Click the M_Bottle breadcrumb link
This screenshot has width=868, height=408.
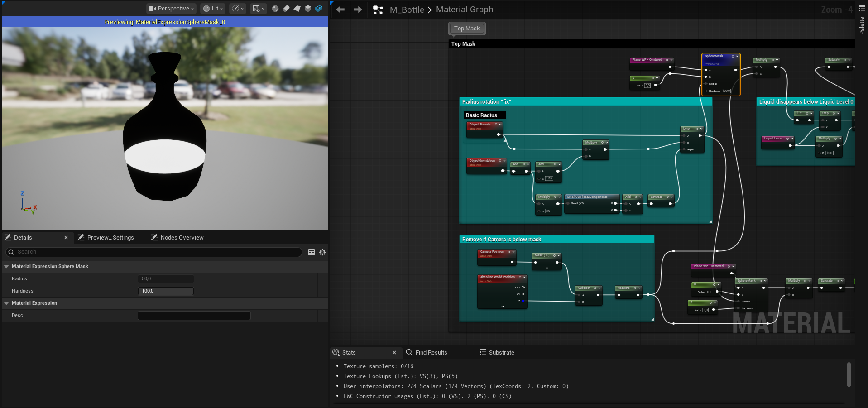click(x=407, y=10)
